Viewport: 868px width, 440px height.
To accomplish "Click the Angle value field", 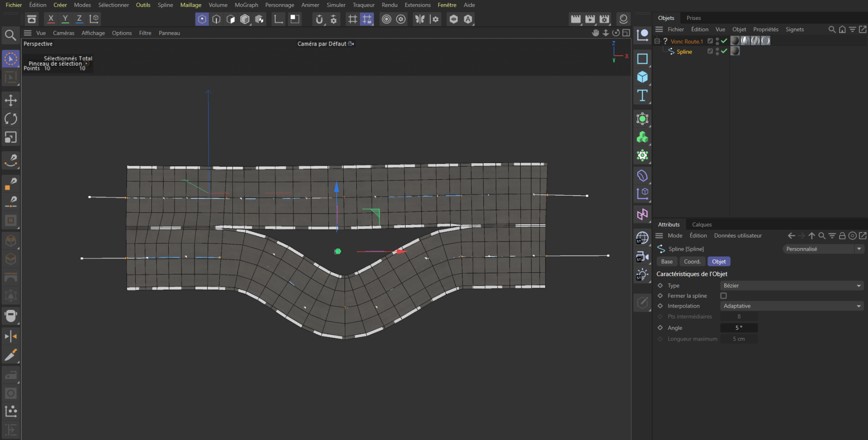I will pyautogui.click(x=739, y=328).
